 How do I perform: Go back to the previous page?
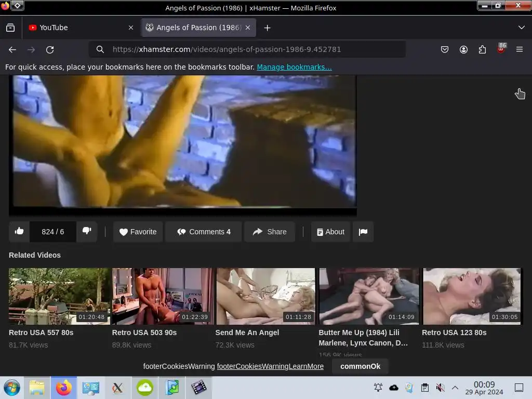[12, 50]
